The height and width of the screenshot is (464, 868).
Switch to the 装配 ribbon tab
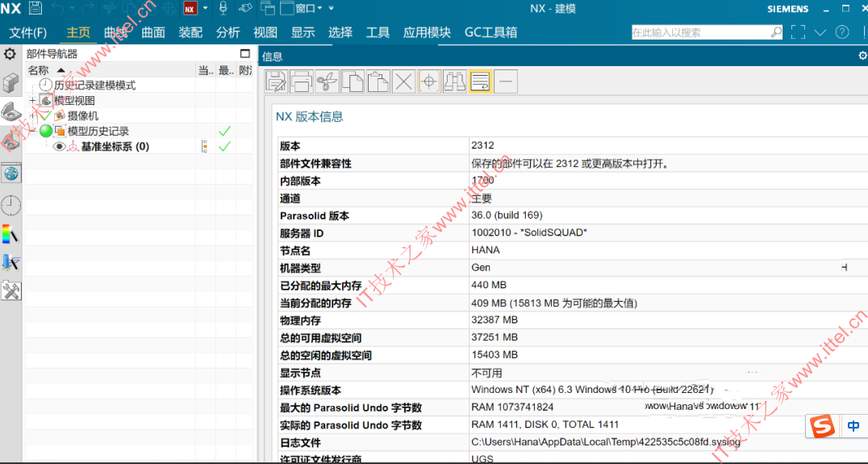pos(190,32)
